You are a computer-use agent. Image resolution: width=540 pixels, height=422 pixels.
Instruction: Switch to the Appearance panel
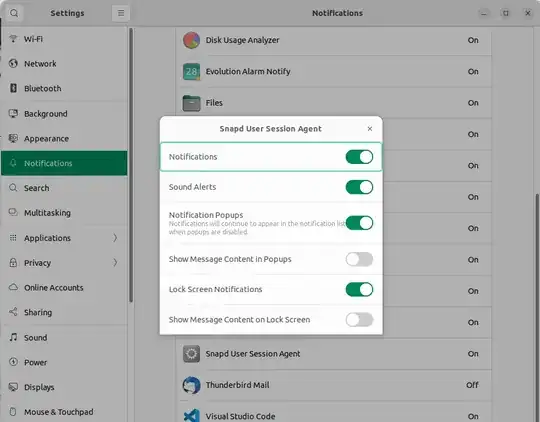click(64, 138)
